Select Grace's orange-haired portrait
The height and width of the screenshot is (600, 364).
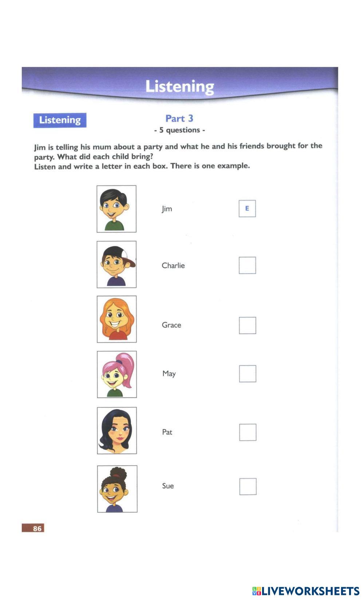(x=116, y=319)
